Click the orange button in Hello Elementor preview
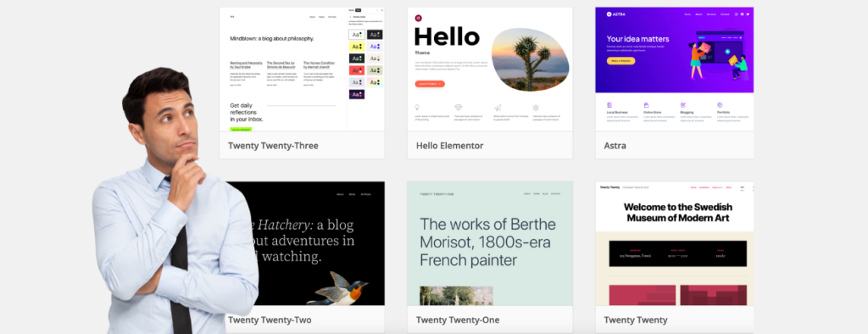This screenshot has width=868, height=334. pyautogui.click(x=430, y=84)
